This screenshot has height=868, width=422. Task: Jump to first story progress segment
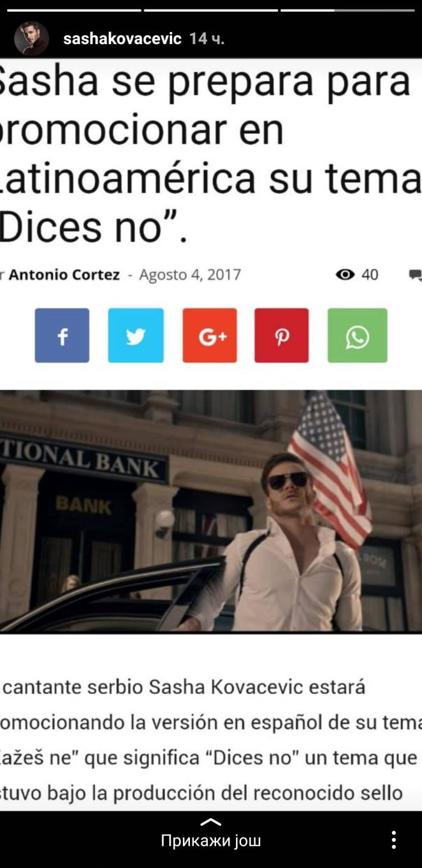[74, 10]
